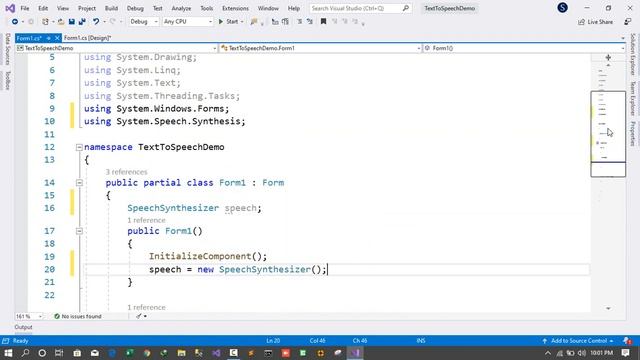Toggle a bookmark with the Bookmark icon

pyautogui.click(x=323, y=22)
